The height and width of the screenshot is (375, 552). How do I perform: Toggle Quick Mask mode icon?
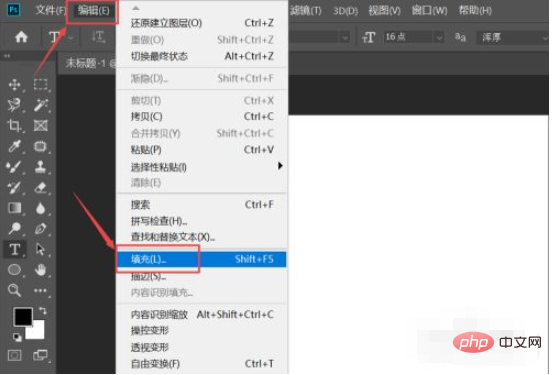[14, 355]
